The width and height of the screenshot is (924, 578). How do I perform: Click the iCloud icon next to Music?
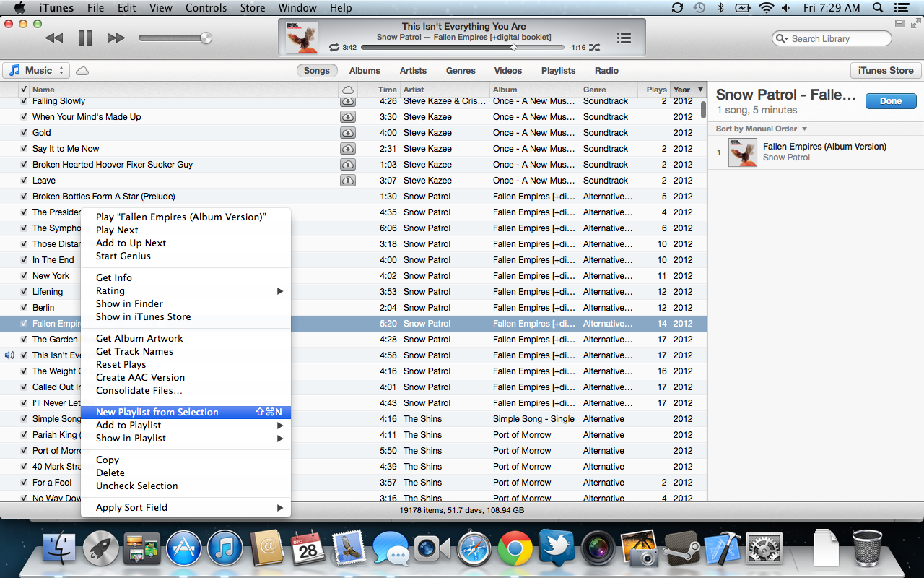82,71
